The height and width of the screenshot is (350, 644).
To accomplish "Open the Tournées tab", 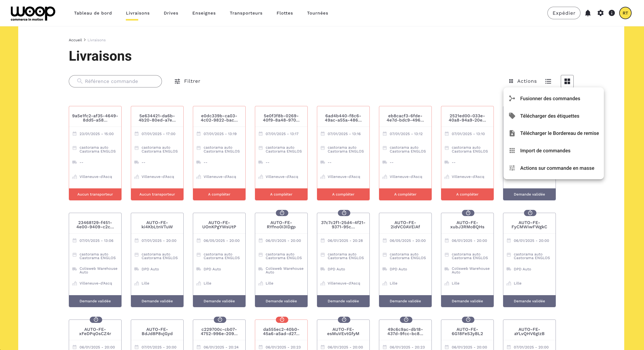I will 318,13.
